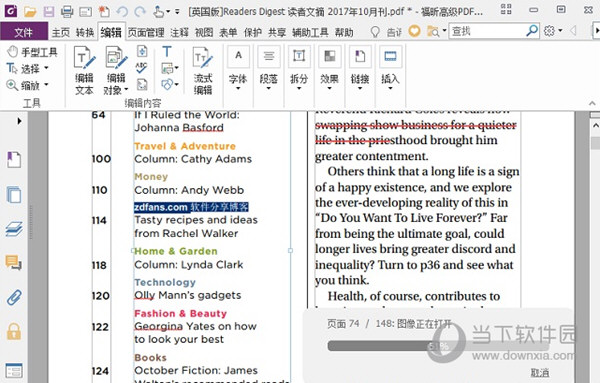Click the Print icon in quick access bar
600x383 pixels.
point(67,11)
